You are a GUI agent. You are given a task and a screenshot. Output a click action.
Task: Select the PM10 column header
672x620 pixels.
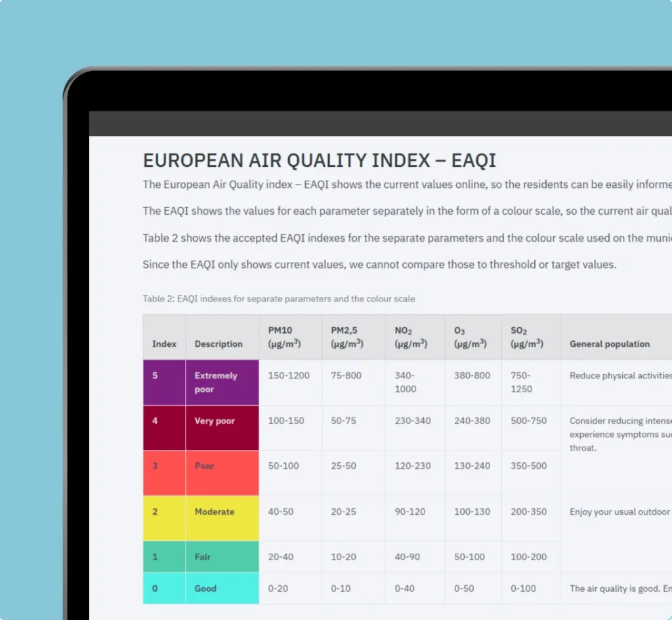[x=284, y=337]
